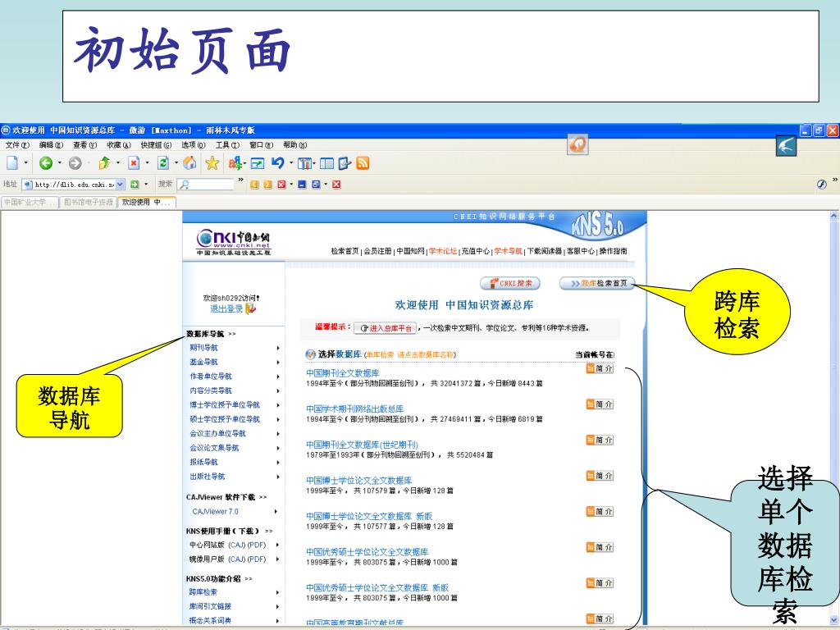The image size is (840, 630).
Task: Expand the 出版社导航 submenu arrow
Action: pos(278,477)
